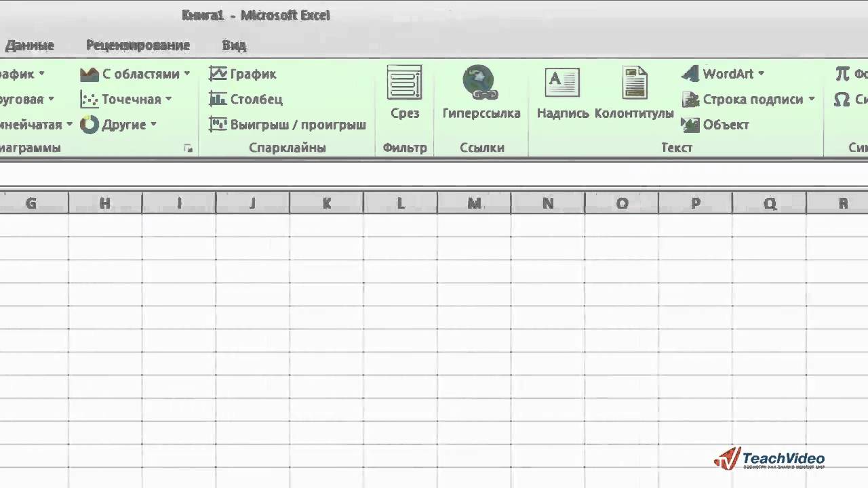This screenshot has width=868, height=488.
Task: Switch to the Вид tab
Action: tap(234, 45)
